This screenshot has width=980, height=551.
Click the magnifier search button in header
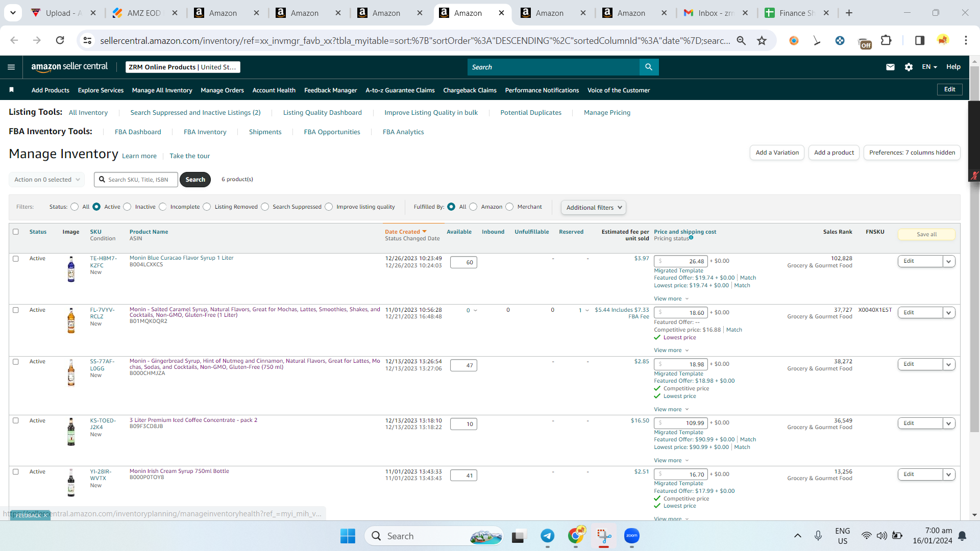[x=649, y=67]
